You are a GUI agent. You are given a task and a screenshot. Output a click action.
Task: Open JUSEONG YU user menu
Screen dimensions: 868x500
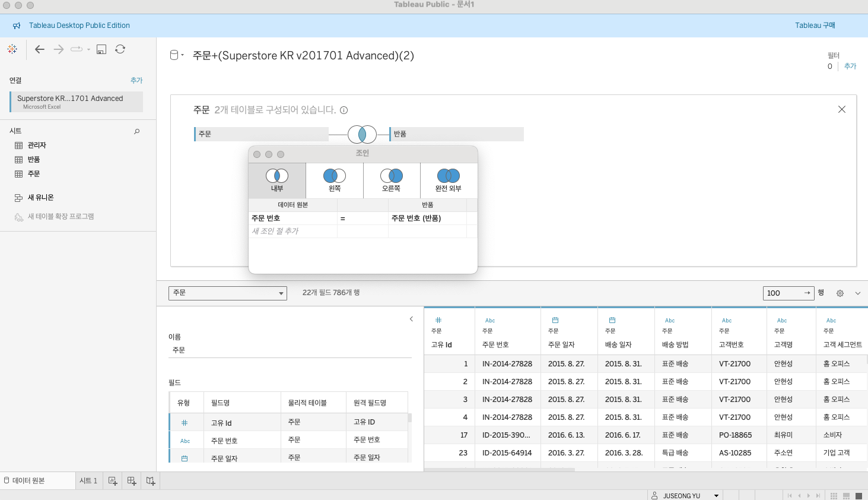(685, 496)
